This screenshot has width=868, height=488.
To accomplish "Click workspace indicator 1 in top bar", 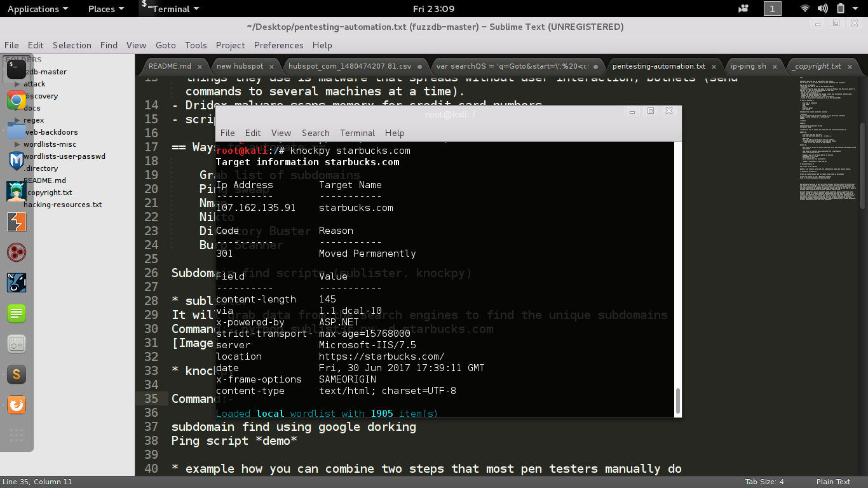I will pyautogui.click(x=772, y=9).
